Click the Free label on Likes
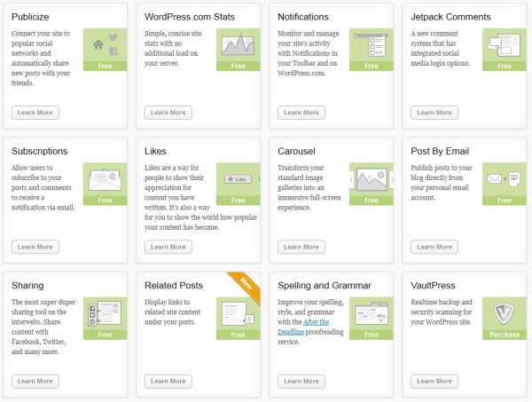The height and width of the screenshot is (402, 532). (x=239, y=201)
